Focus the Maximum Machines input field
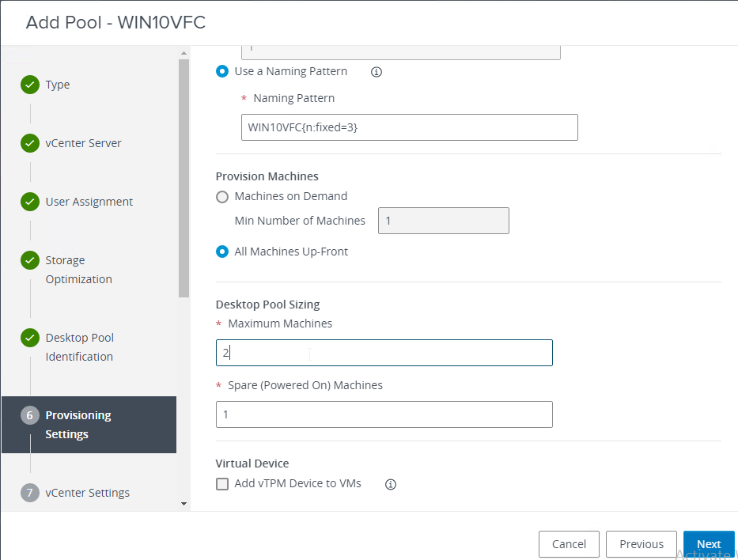This screenshot has height=560, width=738. [384, 353]
